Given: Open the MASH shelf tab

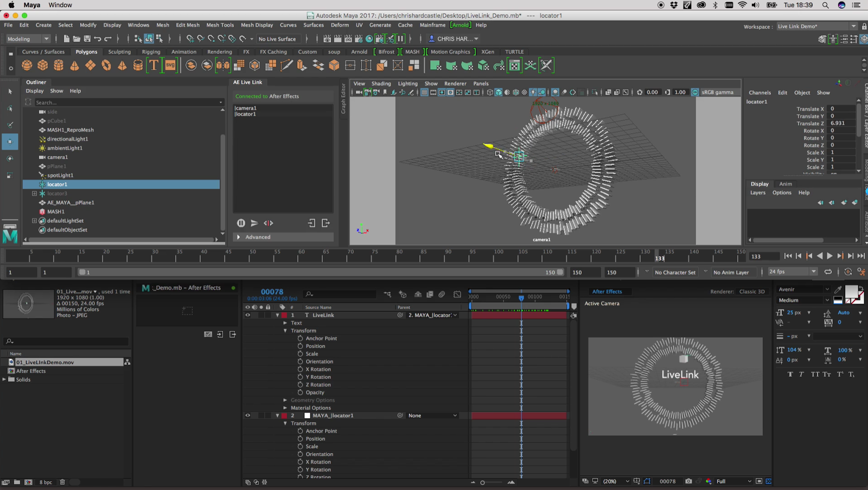Looking at the screenshot, I should (412, 52).
